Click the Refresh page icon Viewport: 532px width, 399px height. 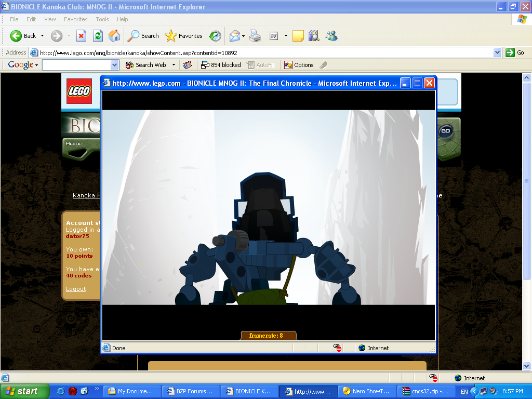pyautogui.click(x=98, y=36)
